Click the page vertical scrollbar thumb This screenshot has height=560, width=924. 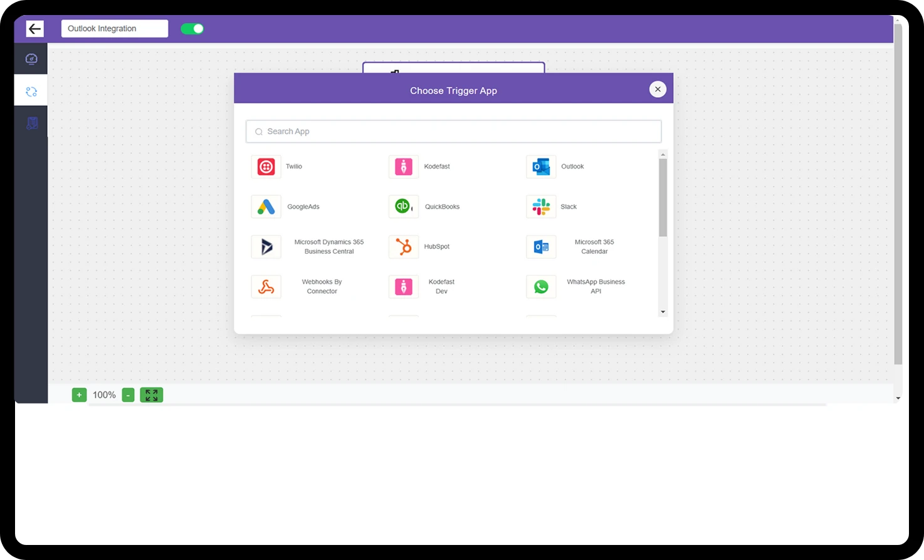[898, 194]
